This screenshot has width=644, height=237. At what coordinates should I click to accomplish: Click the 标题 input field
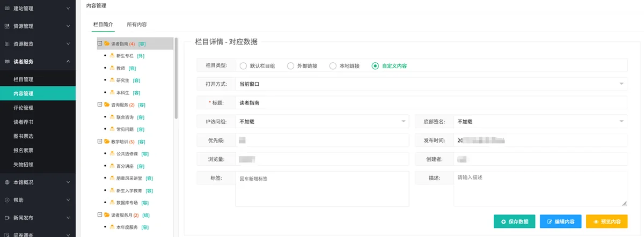point(431,103)
